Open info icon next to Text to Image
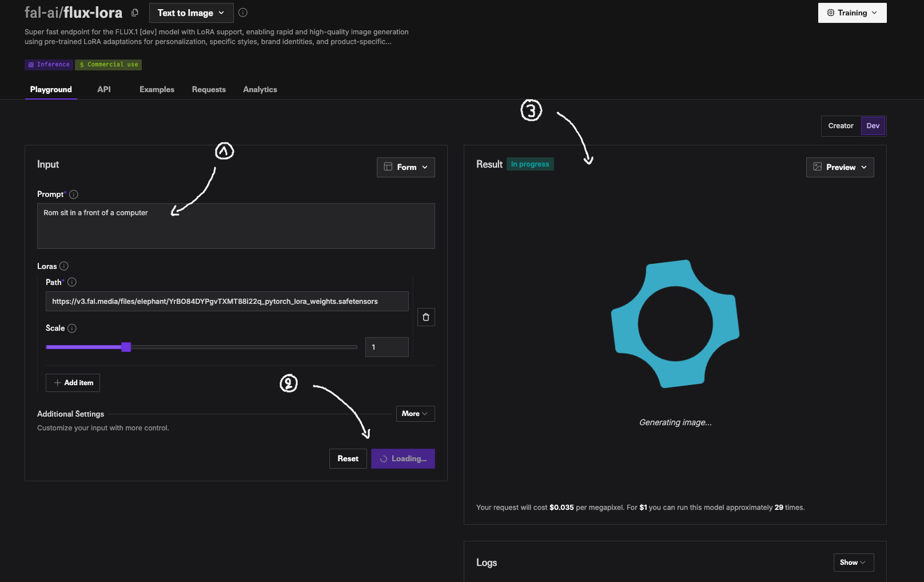The image size is (924, 582). 243,13
